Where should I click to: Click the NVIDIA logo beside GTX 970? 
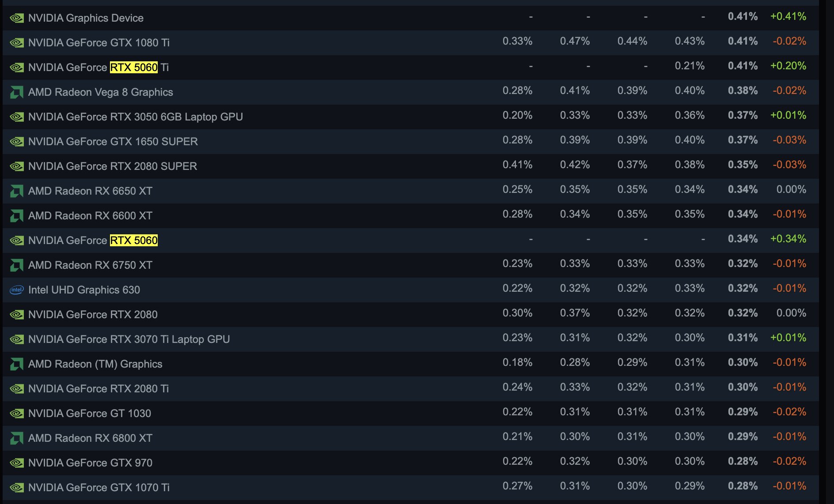17,463
